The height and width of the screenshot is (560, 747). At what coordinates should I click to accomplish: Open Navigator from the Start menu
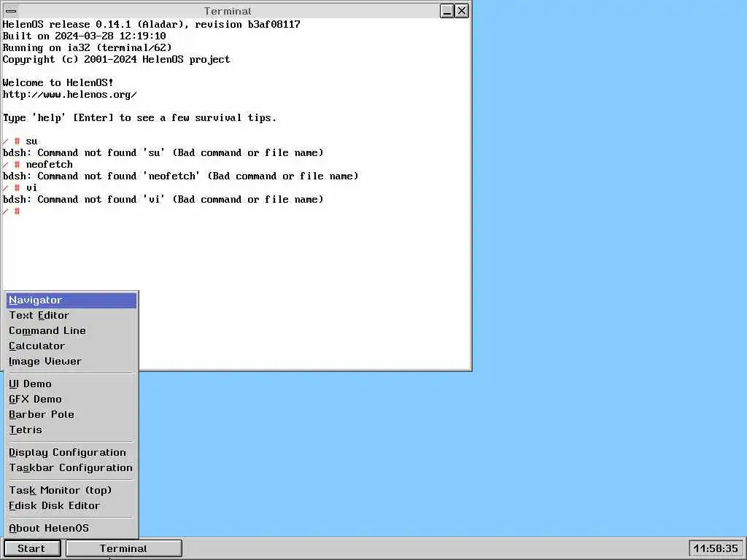click(x=71, y=300)
